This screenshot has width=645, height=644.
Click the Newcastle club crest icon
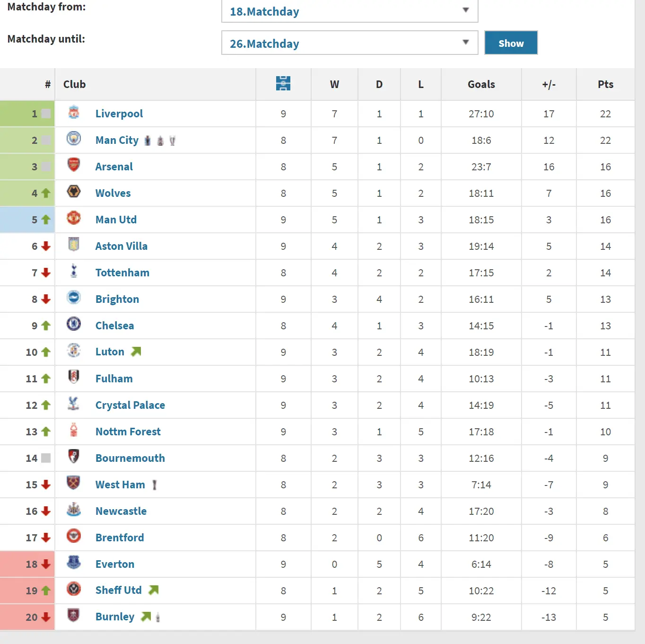click(x=74, y=510)
